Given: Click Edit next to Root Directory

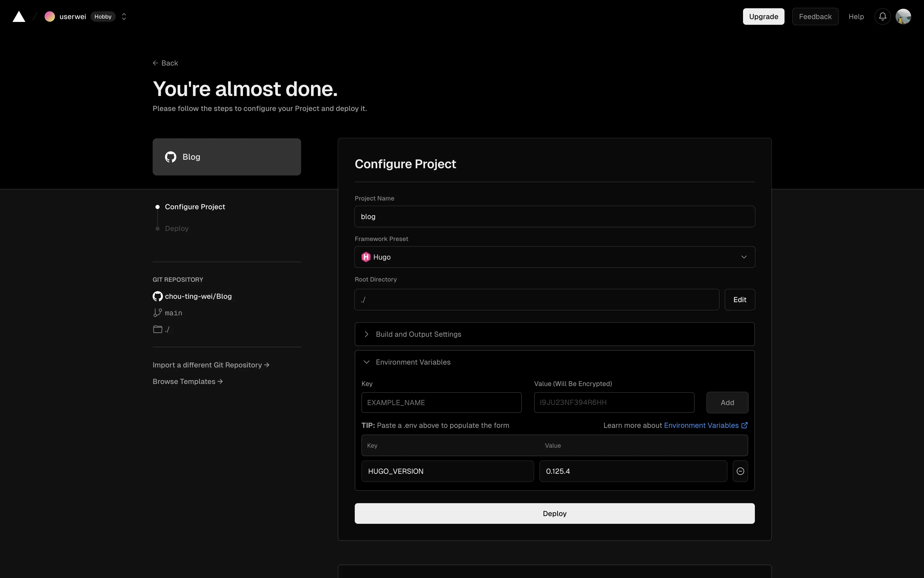Looking at the screenshot, I should point(740,300).
